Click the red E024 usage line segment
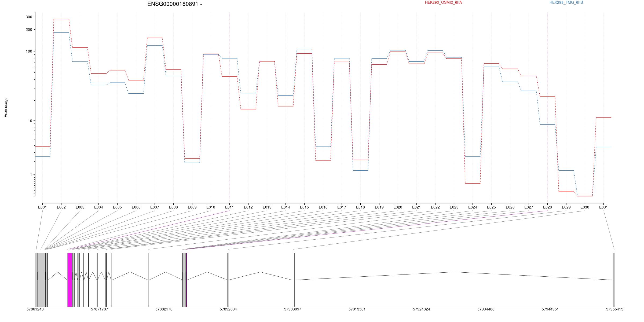Image resolution: width=644 pixels, height=322 pixels. (473, 183)
